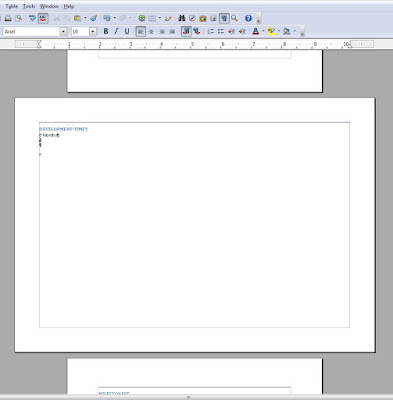Image resolution: width=393 pixels, height=400 pixels.
Task: Insert a Hyperlink
Action: tap(142, 18)
